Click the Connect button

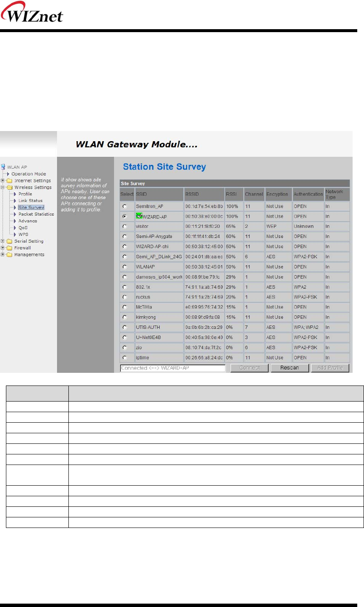(x=250, y=368)
